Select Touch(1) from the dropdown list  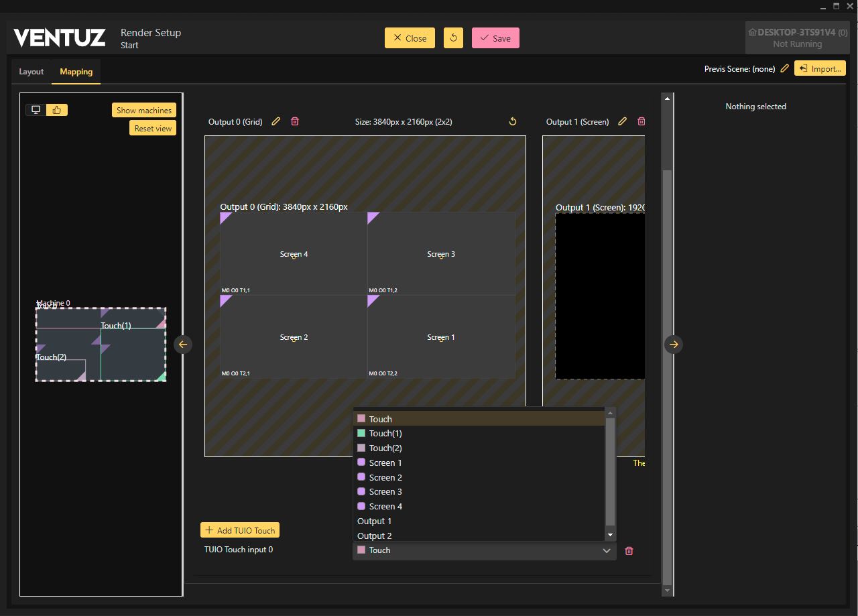point(385,434)
